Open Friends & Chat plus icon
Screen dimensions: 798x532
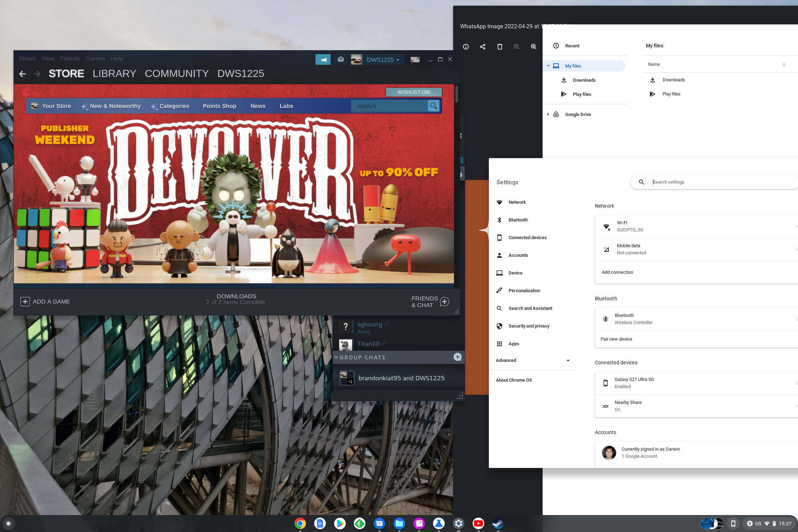[x=444, y=302]
